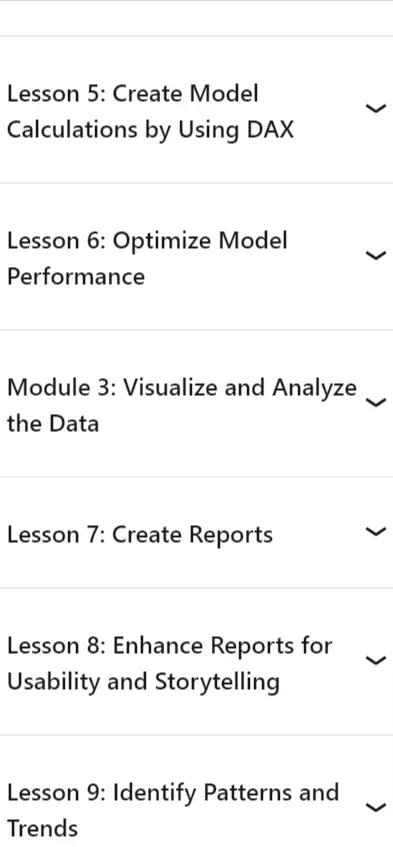Select the 'Lesson 5: Create Model' heading text
Image resolution: width=393 pixels, height=847 pixels.
133,94
